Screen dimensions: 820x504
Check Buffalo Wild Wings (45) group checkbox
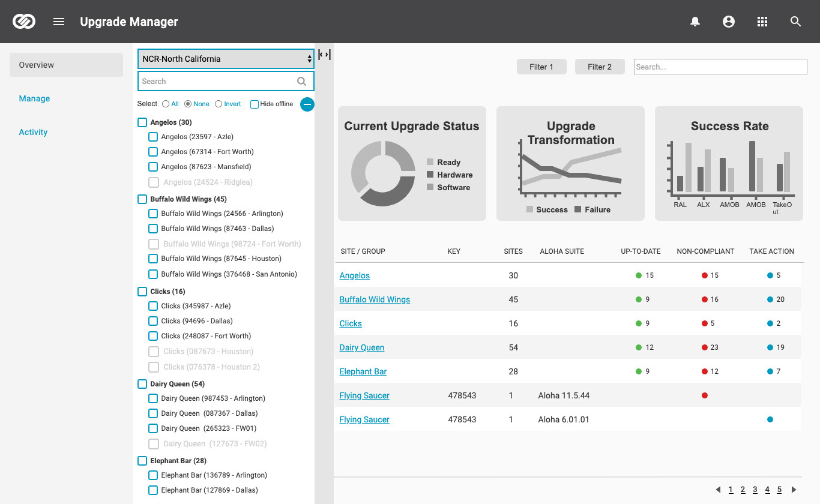click(142, 199)
